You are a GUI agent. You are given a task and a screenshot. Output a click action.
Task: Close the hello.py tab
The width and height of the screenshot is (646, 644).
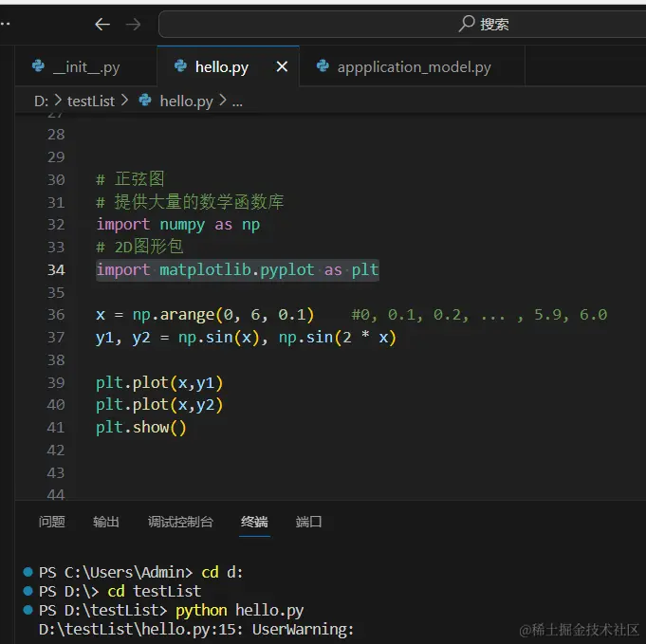pos(282,66)
